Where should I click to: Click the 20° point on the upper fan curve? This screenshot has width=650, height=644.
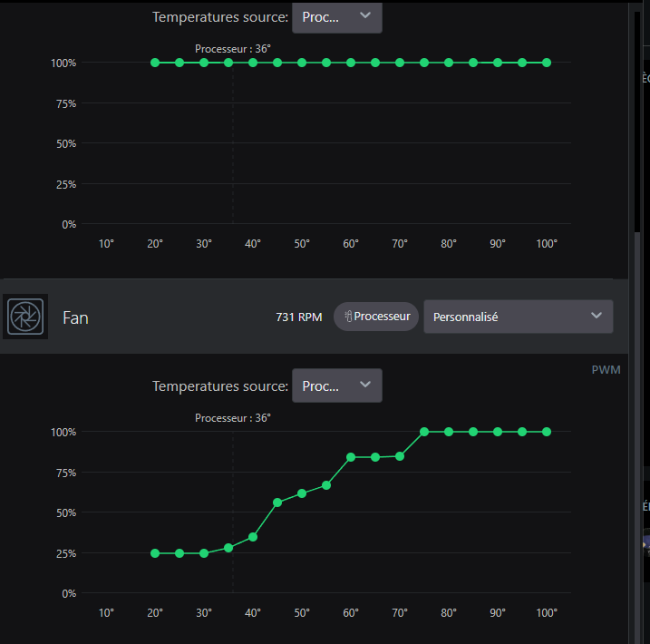[x=155, y=63]
